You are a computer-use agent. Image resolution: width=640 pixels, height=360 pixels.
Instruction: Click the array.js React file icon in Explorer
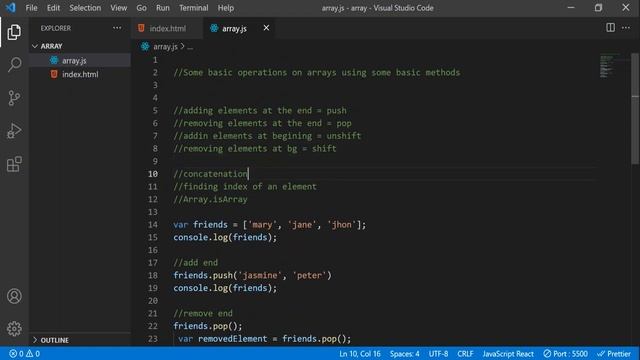tap(54, 60)
